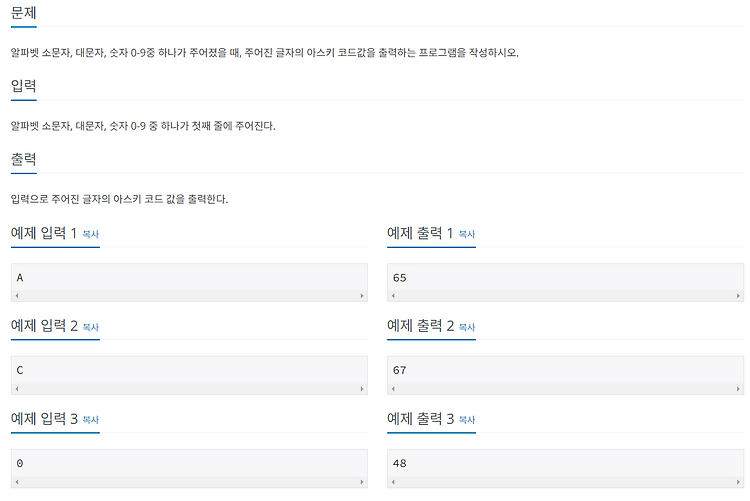This screenshot has width=750, height=501.
Task: Copy example output 3 via 복사 link
Action: 467,420
